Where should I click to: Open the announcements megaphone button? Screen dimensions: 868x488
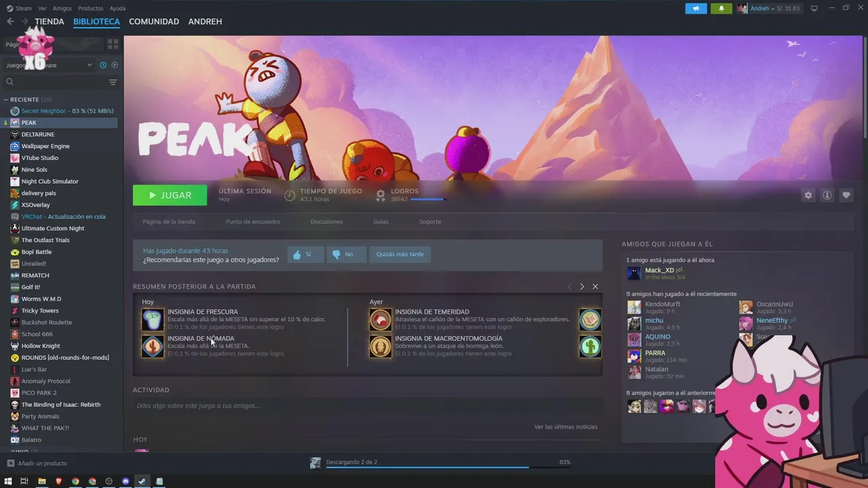click(x=696, y=8)
